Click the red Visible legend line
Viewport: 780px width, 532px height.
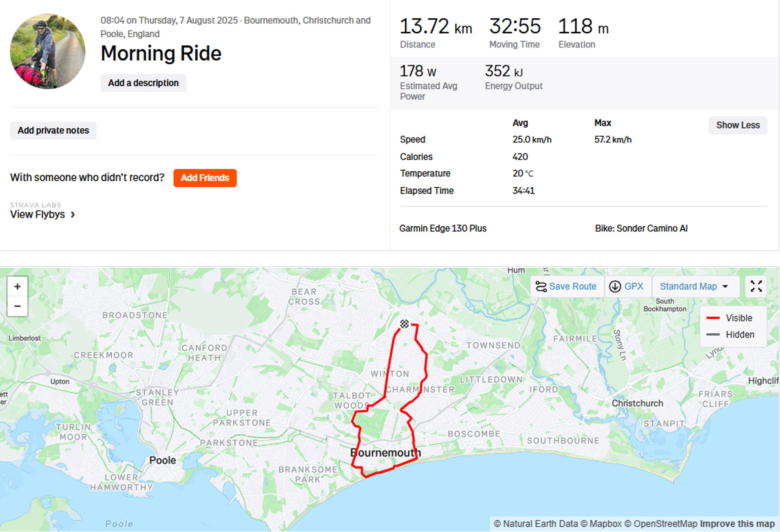[x=713, y=318]
